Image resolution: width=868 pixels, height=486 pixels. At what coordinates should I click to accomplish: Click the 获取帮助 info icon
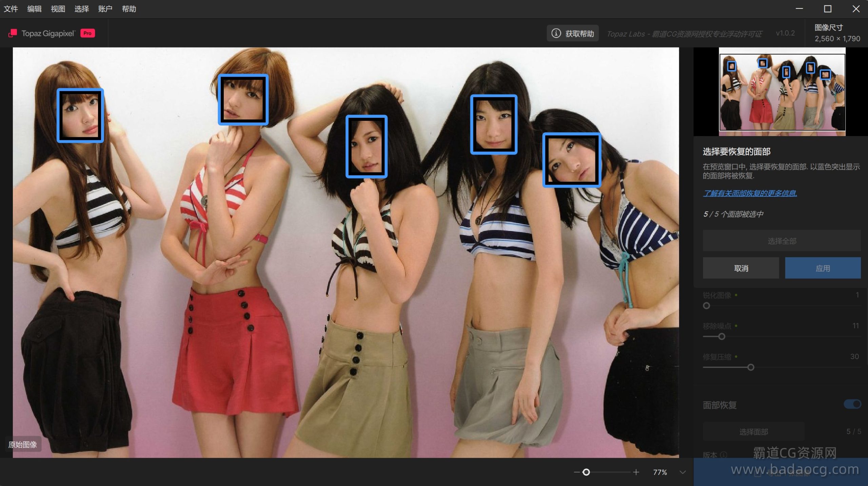(556, 33)
